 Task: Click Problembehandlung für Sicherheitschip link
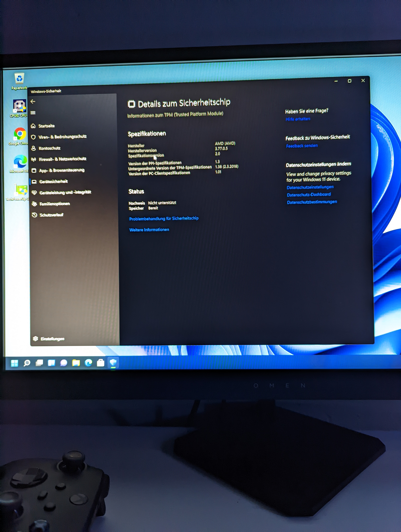(x=164, y=219)
